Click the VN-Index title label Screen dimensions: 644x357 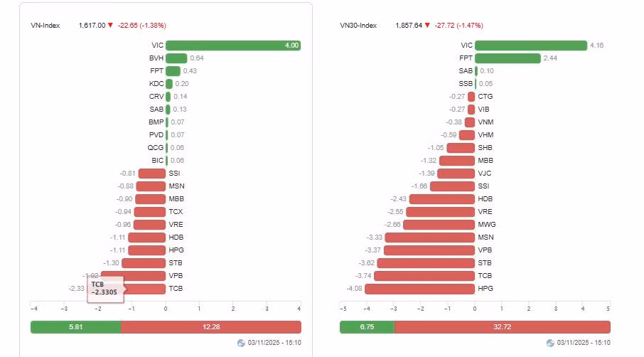pos(45,26)
